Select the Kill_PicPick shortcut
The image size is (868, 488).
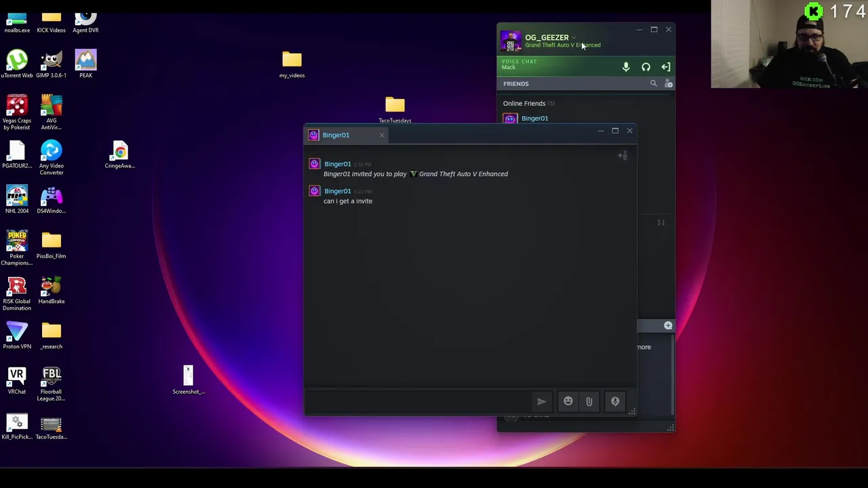tap(17, 427)
